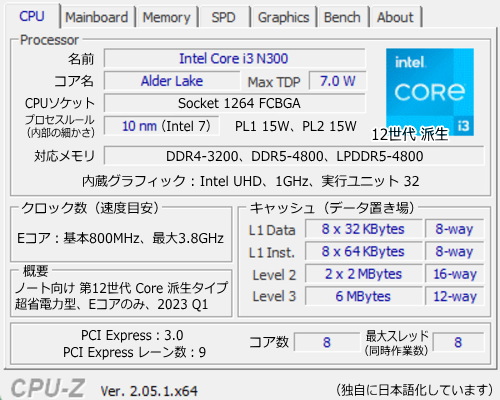The image size is (500, 400).
Task: Click the Eコア 基本800MHz clock text
Action: (120, 238)
